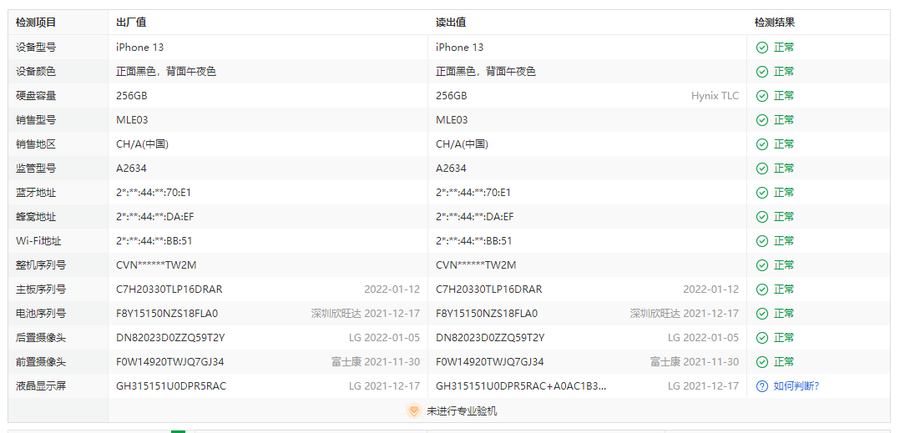Click 正常 result text in 设备型号 row

click(784, 48)
